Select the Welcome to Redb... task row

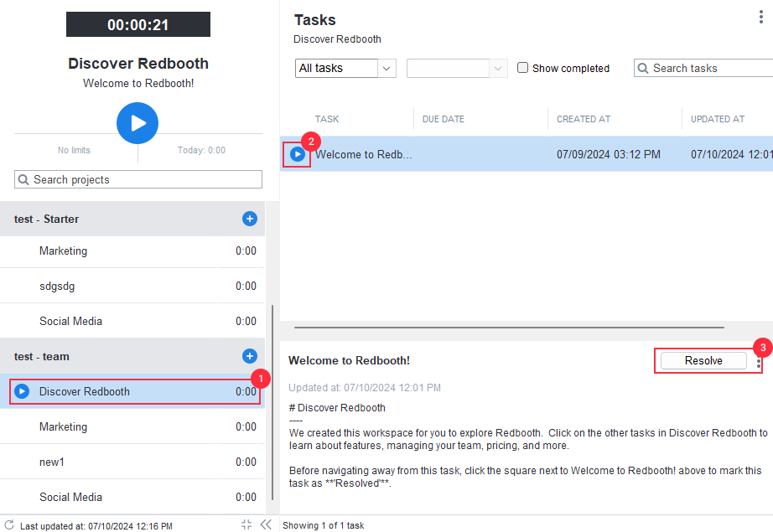pos(527,154)
